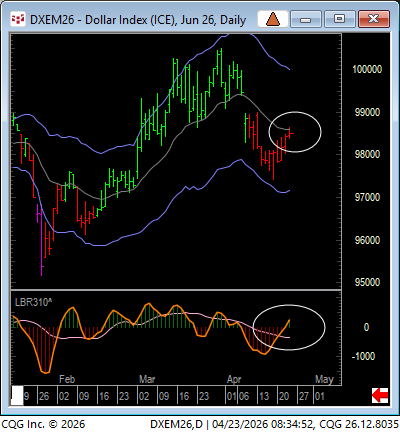Click the 100000 price axis label

tap(367, 69)
